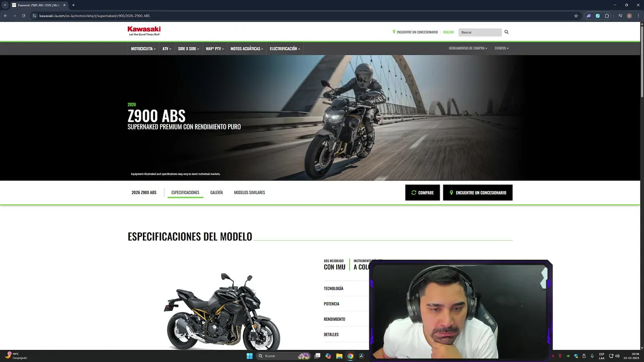Open the purple feather extension icon
Screen dimensions: 644x362
(x=589, y=16)
